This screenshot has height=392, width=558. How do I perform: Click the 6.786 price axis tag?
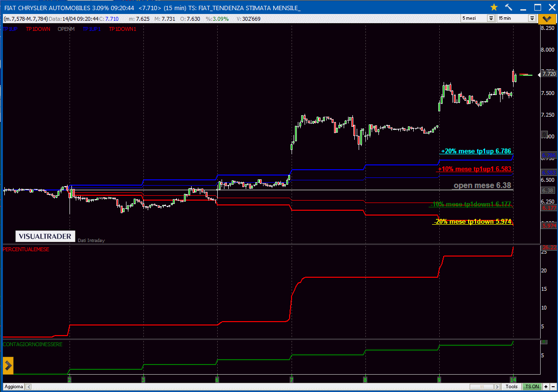click(x=549, y=155)
